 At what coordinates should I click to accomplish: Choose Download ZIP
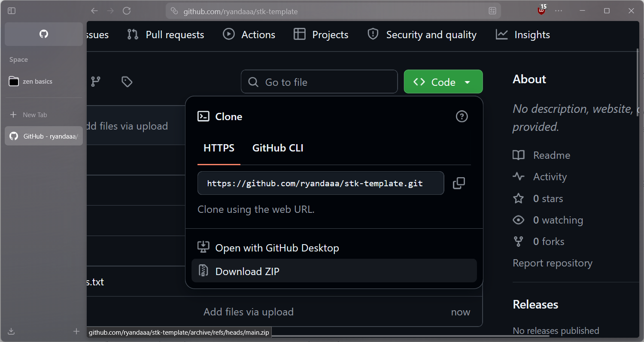coord(334,271)
